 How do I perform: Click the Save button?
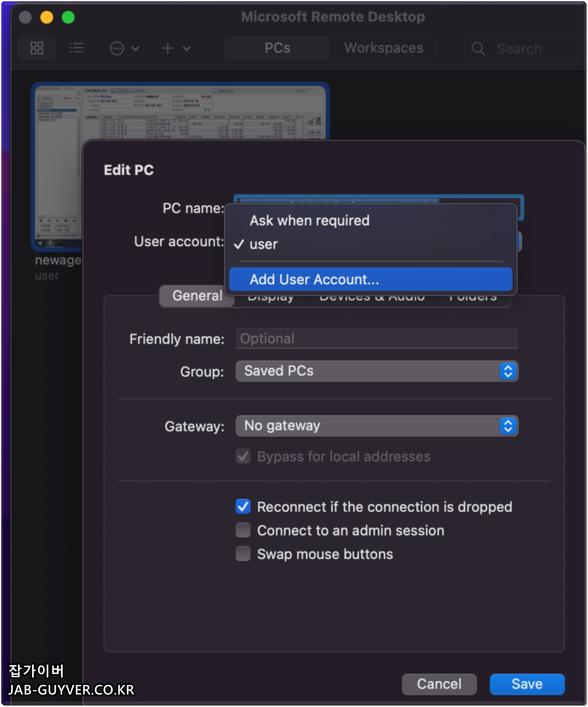tap(527, 684)
